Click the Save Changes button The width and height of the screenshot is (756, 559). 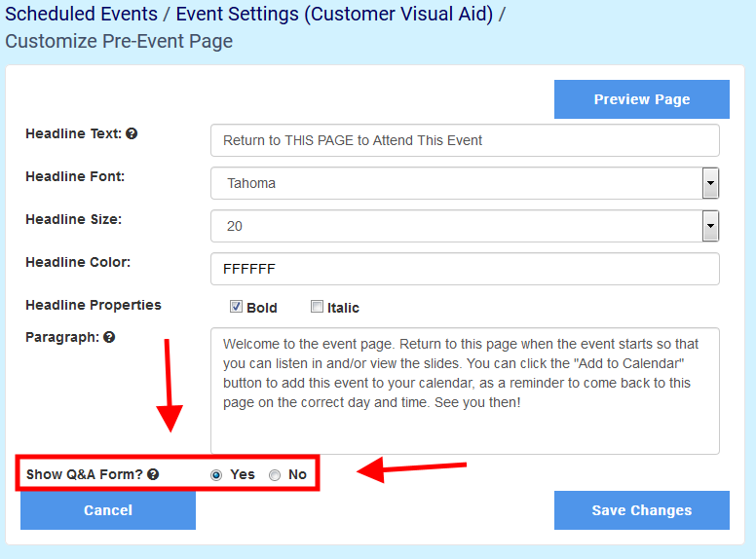[642, 510]
